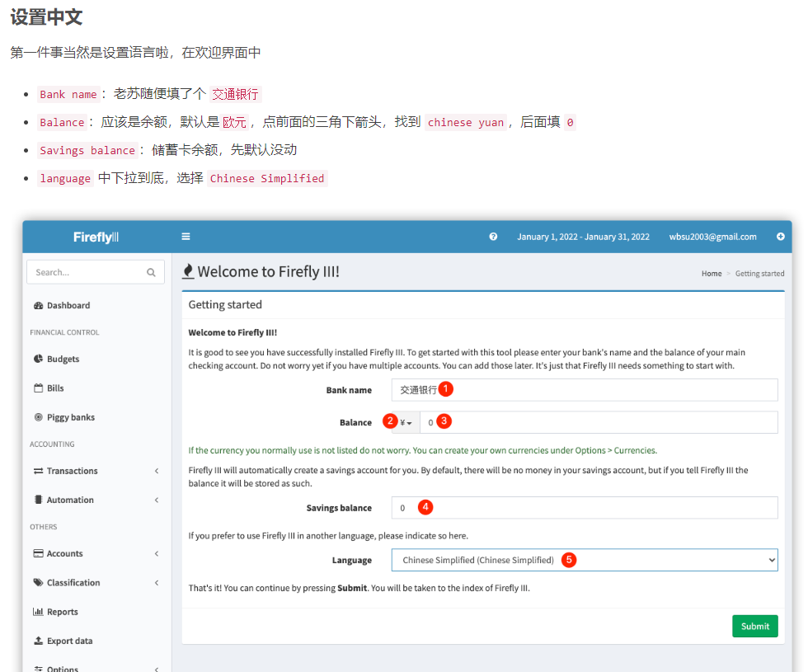Click the Savings balance input field
The width and height of the screenshot is (808, 672).
(x=585, y=508)
